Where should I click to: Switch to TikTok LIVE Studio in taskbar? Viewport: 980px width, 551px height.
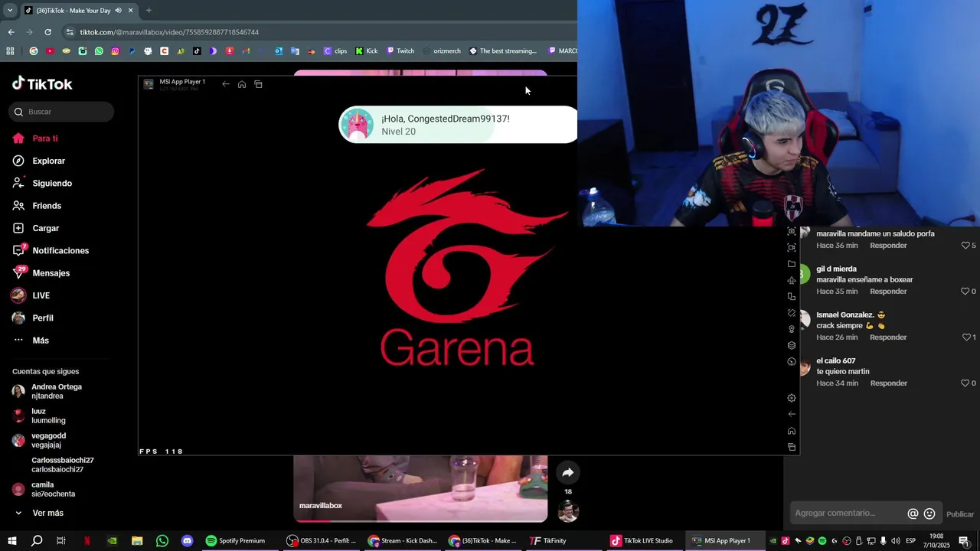pos(642,540)
